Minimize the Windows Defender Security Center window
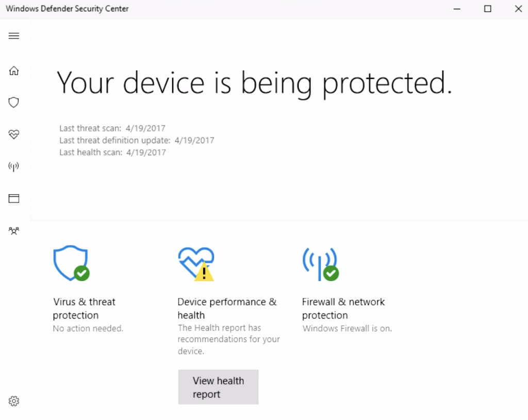The image size is (528, 420). click(457, 9)
